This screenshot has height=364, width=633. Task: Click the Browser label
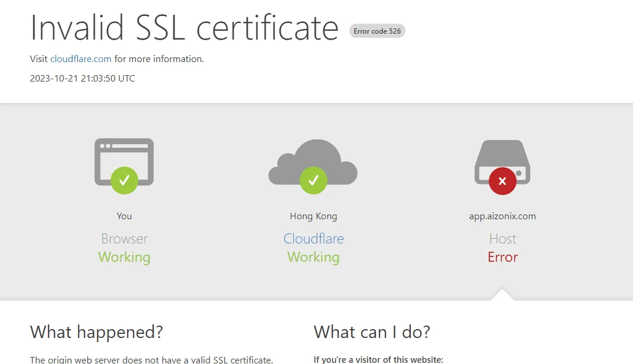(124, 239)
